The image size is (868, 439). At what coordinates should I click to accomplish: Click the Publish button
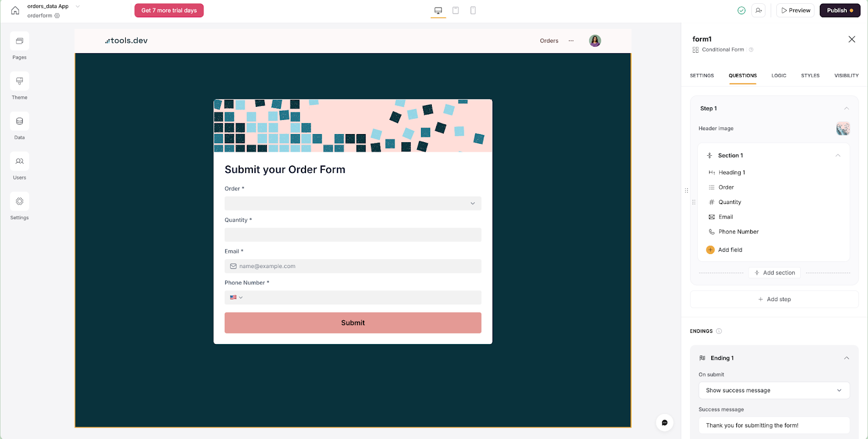click(839, 10)
